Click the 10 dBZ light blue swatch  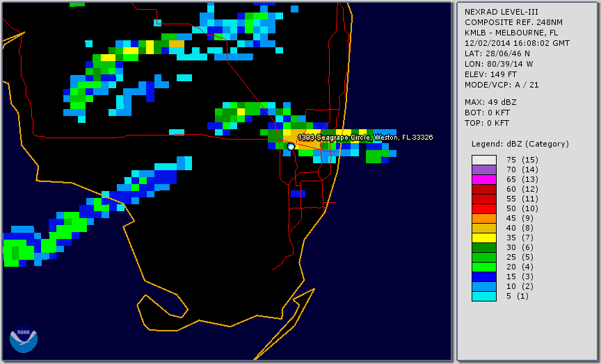(484, 287)
